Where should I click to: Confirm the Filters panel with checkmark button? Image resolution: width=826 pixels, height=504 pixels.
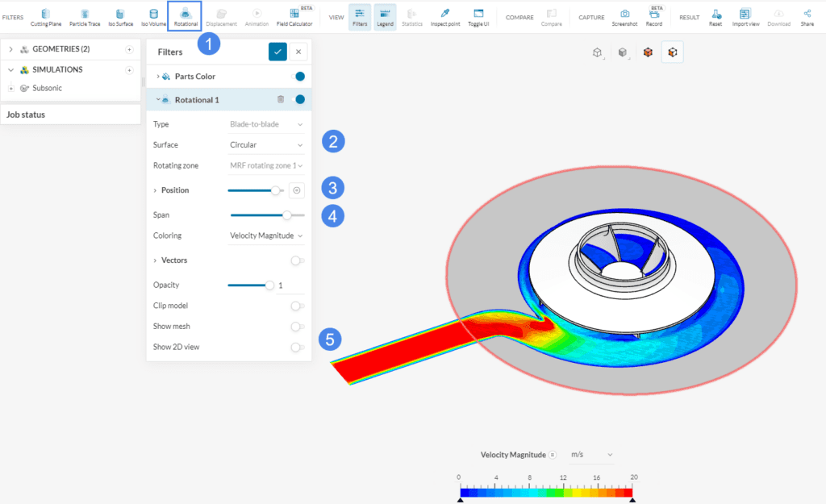coord(277,51)
